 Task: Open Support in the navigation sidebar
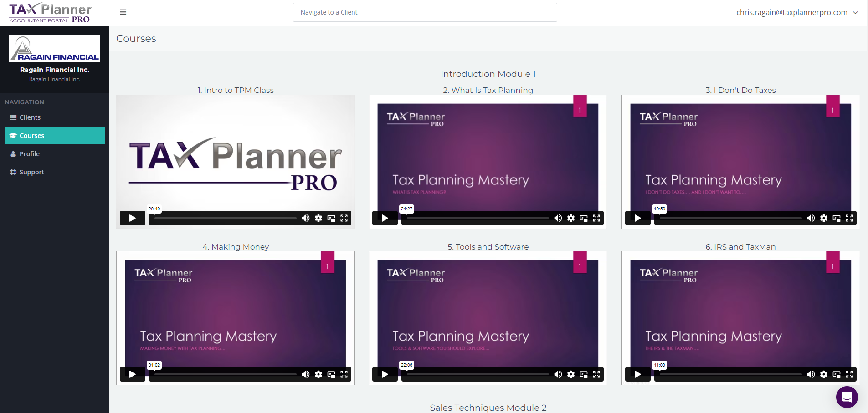click(x=55, y=172)
